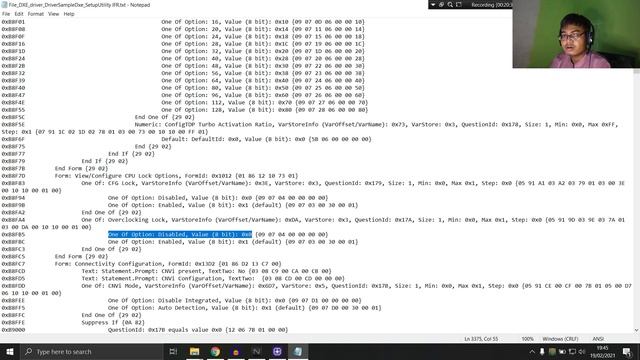The width and height of the screenshot is (640, 360).
Task: Click 'Windows (CRLF)' in status bar
Action: click(x=560, y=339)
